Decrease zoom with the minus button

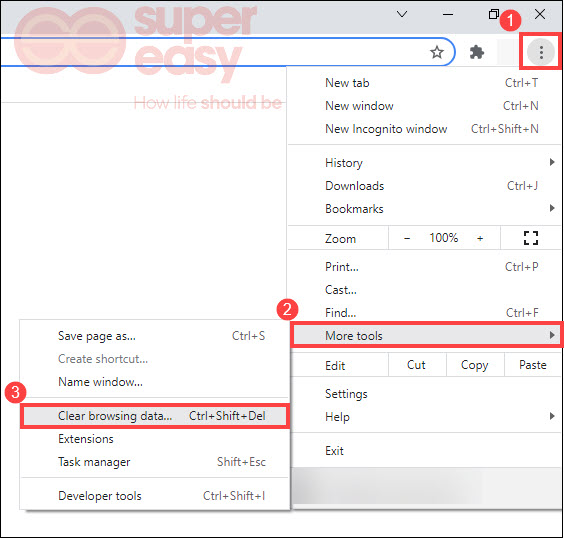(407, 238)
